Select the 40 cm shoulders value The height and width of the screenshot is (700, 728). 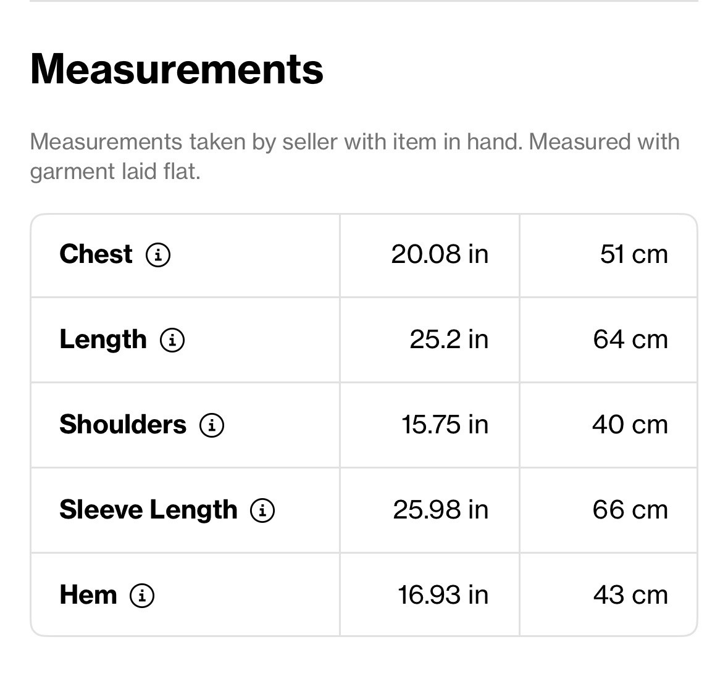pos(630,425)
